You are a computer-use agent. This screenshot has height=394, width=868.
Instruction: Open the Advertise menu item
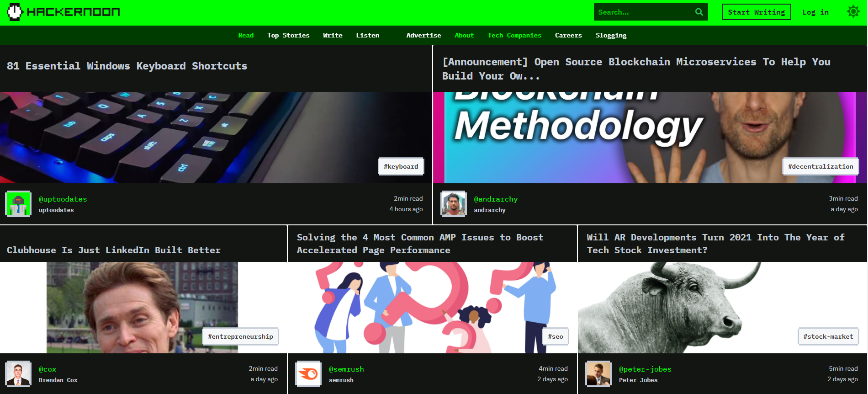(x=423, y=35)
